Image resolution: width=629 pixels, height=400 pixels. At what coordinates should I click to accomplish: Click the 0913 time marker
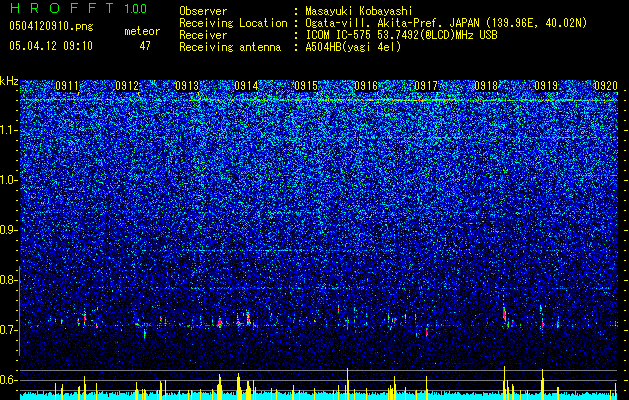pos(187,86)
